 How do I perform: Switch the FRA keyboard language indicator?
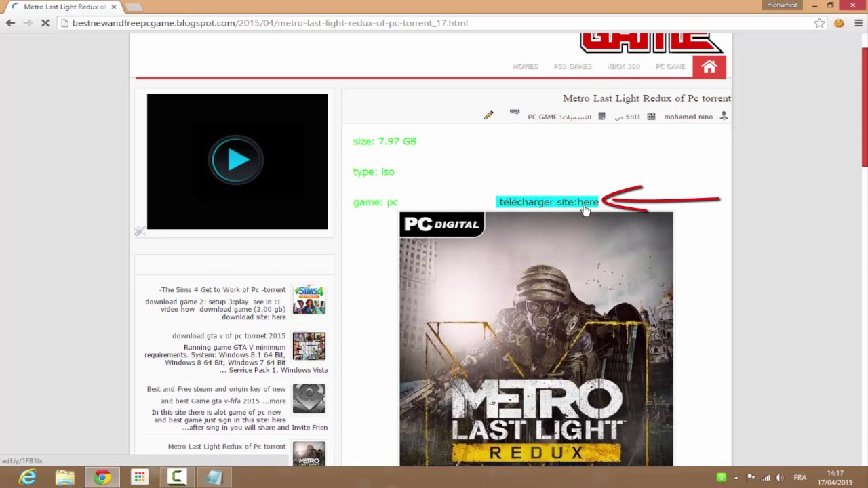pos(800,477)
